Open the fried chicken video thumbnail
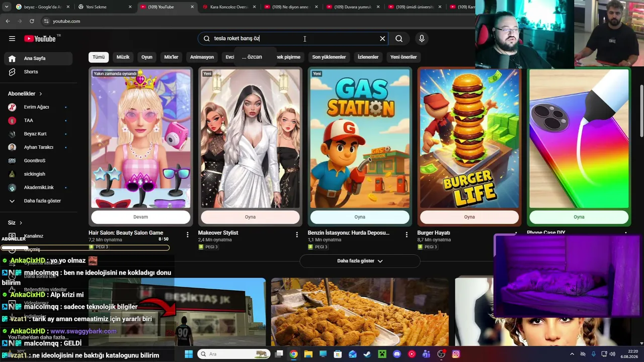Screen dimensions: 644x362 360,312
